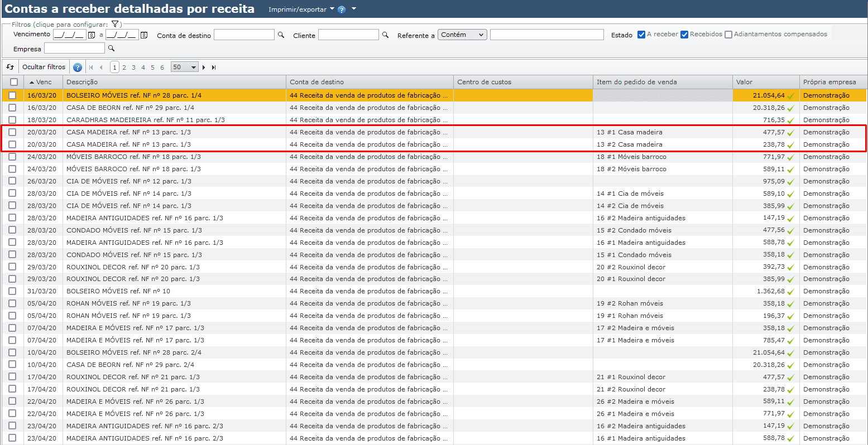Click the funnel icon to configure filters

tap(114, 24)
